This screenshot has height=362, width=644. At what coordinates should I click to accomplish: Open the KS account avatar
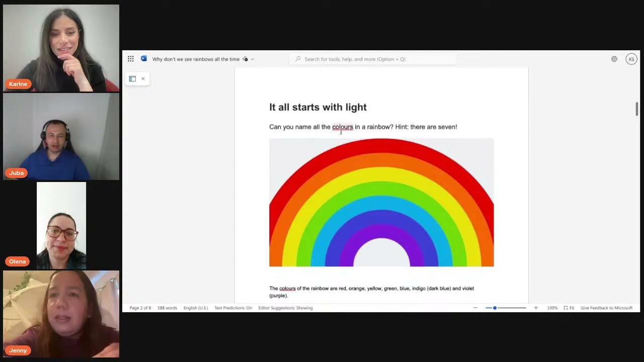click(x=631, y=59)
